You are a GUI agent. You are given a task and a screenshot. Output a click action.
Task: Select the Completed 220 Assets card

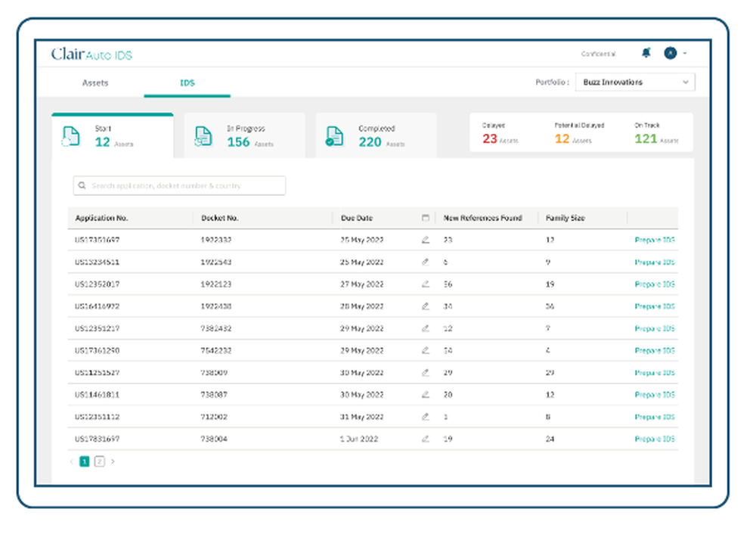tap(376, 136)
